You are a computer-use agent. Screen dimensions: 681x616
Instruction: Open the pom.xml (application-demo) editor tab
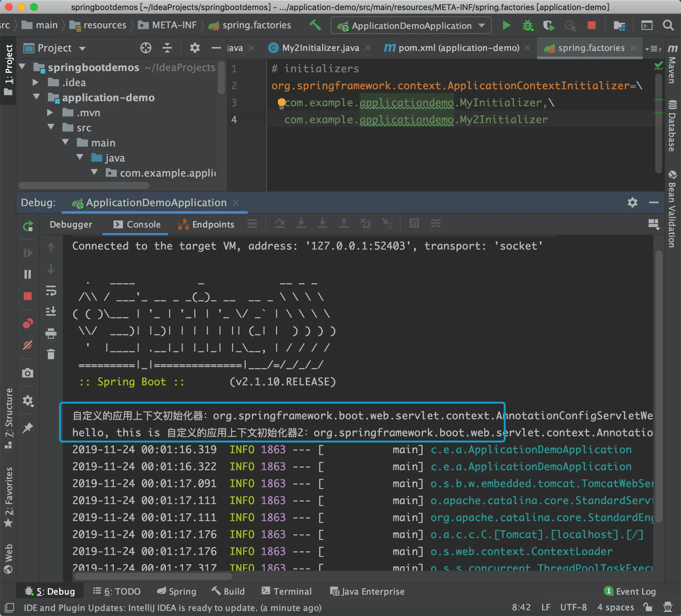pyautogui.click(x=458, y=48)
